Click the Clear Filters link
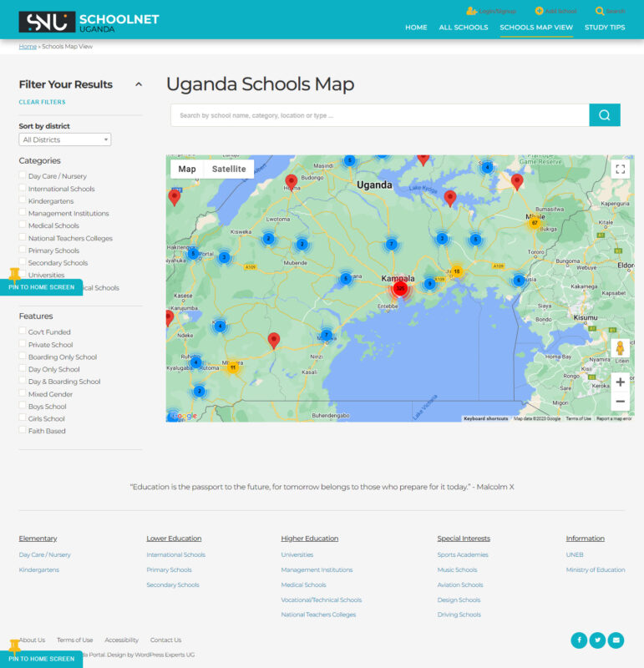Screen dimensions: 644x668 [x=42, y=102]
